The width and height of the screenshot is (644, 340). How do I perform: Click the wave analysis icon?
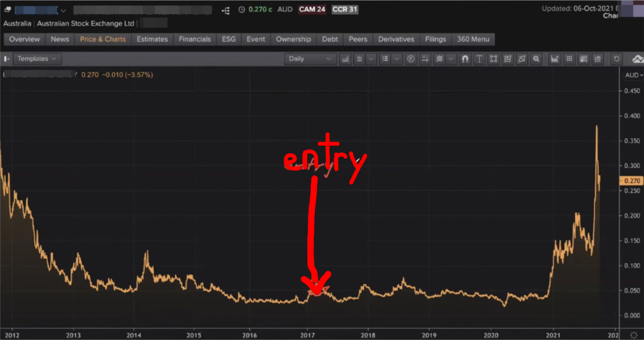click(439, 59)
